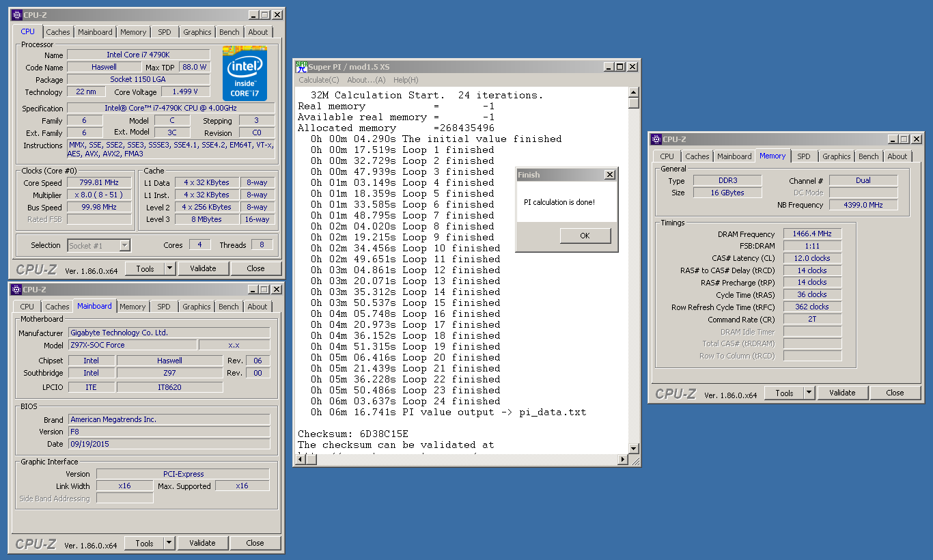Image resolution: width=933 pixels, height=560 pixels.
Task: Click the CPU-Z icon in the top-left window title bar
Action: (x=17, y=15)
